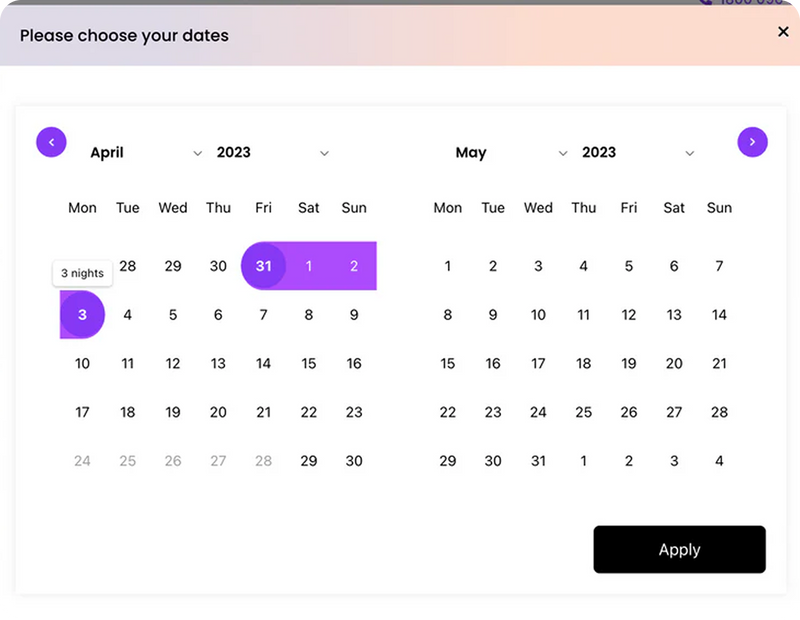Choose May 19 on the calendar
The image size is (800, 620).
tap(629, 364)
